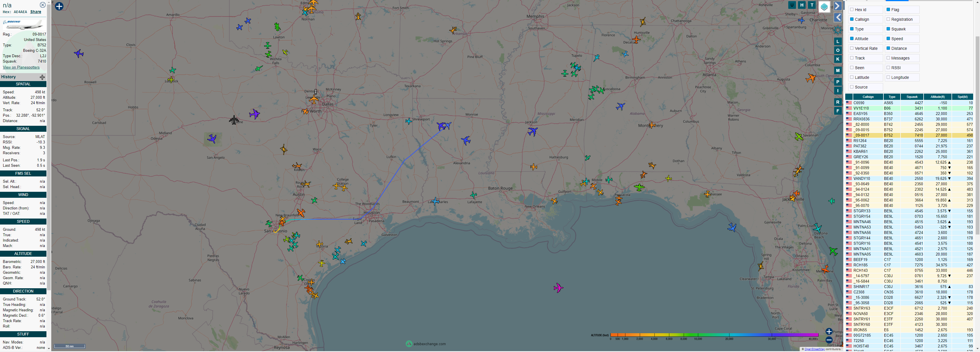This screenshot has width=980, height=352.
Task: Uncheck the Squawk column checkbox
Action: click(888, 29)
